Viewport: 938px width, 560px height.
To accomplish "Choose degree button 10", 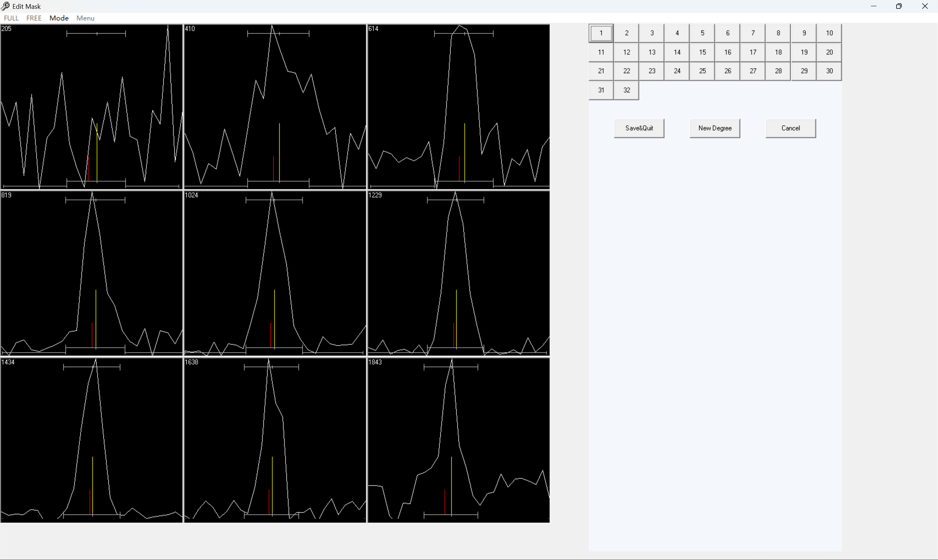I will (829, 33).
